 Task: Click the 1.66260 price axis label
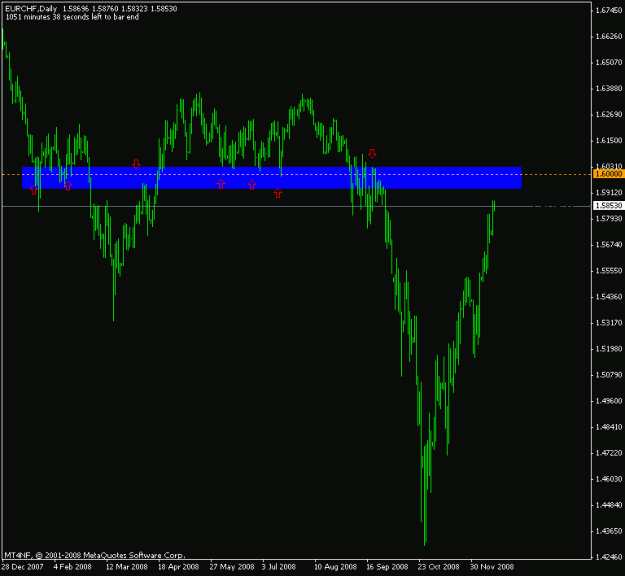tap(609, 36)
